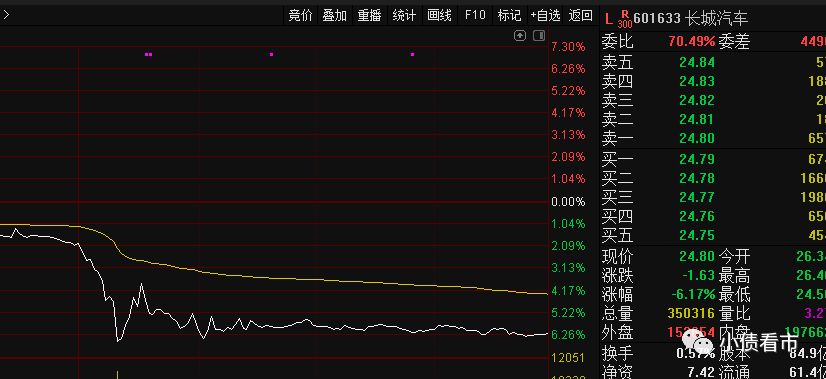Select the 买一 price 24.79
The image size is (826, 379).
(697, 159)
